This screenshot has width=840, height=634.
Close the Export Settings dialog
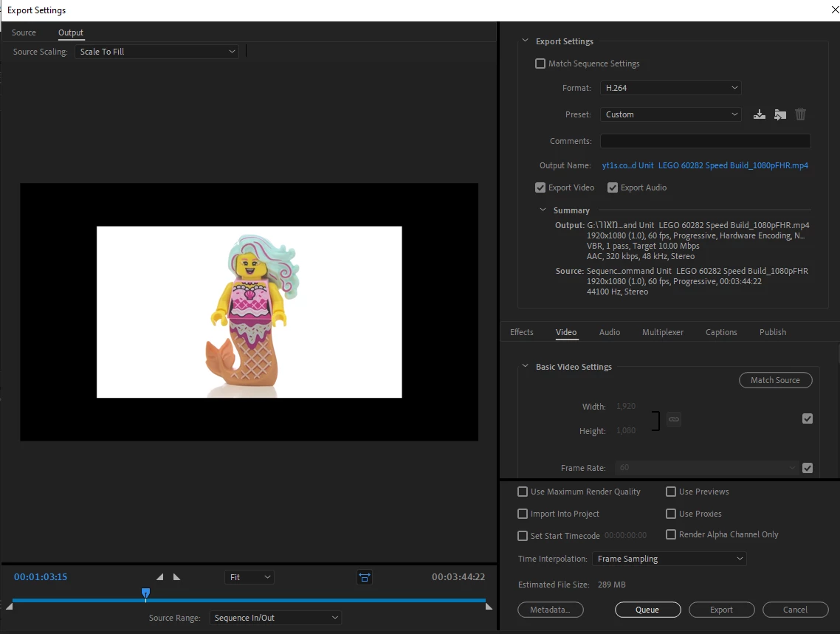click(833, 10)
